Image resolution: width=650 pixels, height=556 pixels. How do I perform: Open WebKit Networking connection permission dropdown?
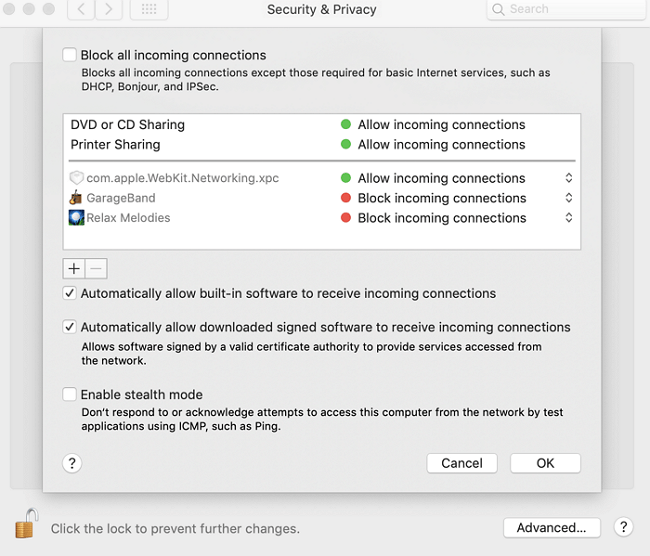click(x=568, y=178)
